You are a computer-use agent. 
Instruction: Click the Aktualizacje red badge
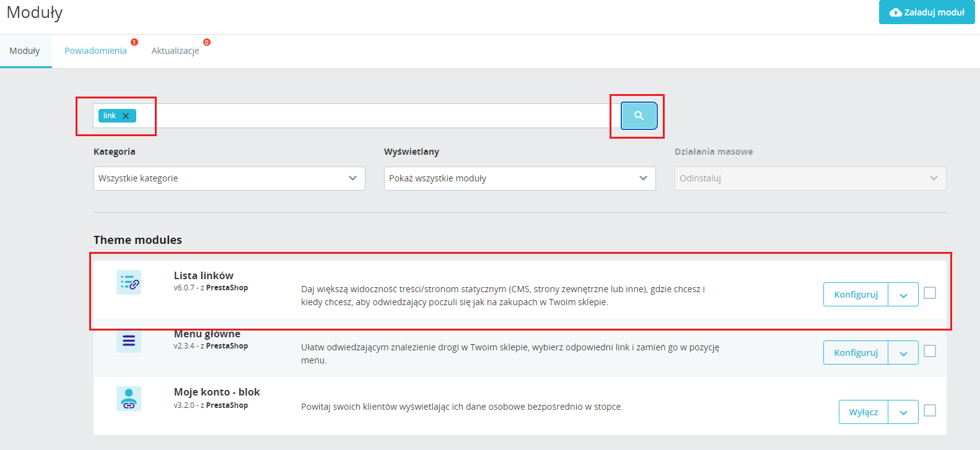pyautogui.click(x=207, y=42)
